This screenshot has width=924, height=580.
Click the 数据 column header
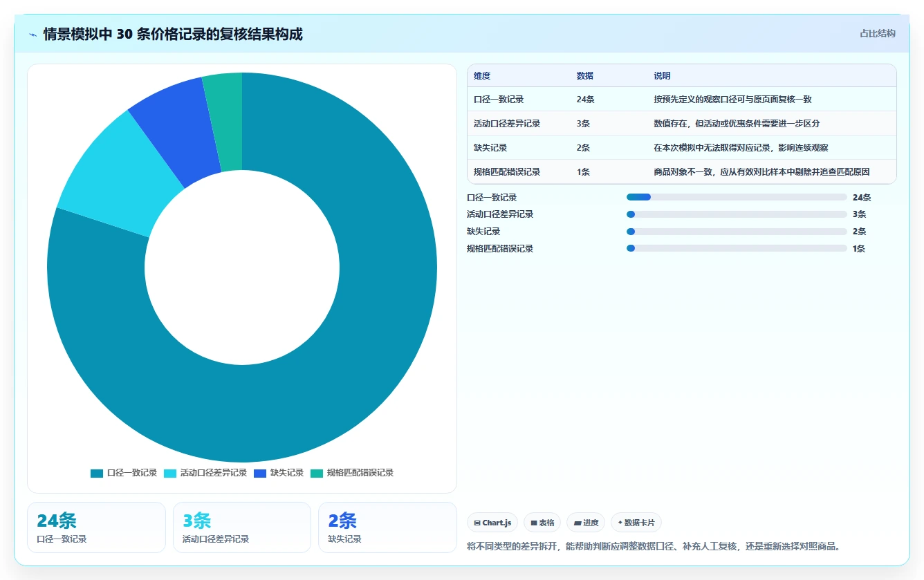coord(584,76)
